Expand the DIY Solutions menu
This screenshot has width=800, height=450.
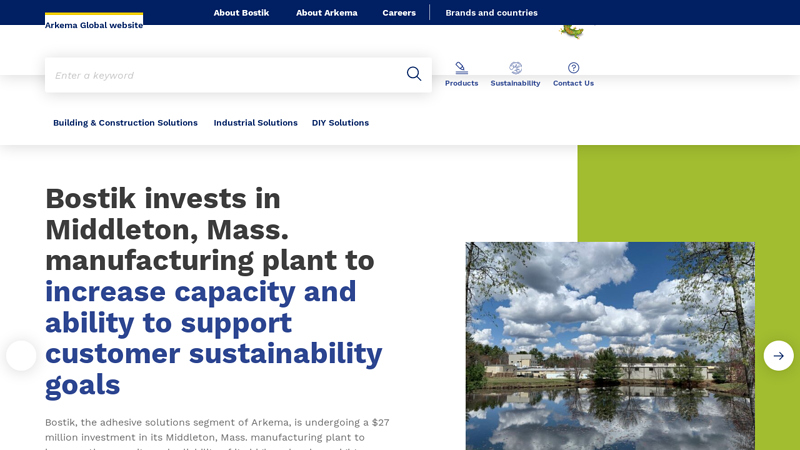coord(340,123)
